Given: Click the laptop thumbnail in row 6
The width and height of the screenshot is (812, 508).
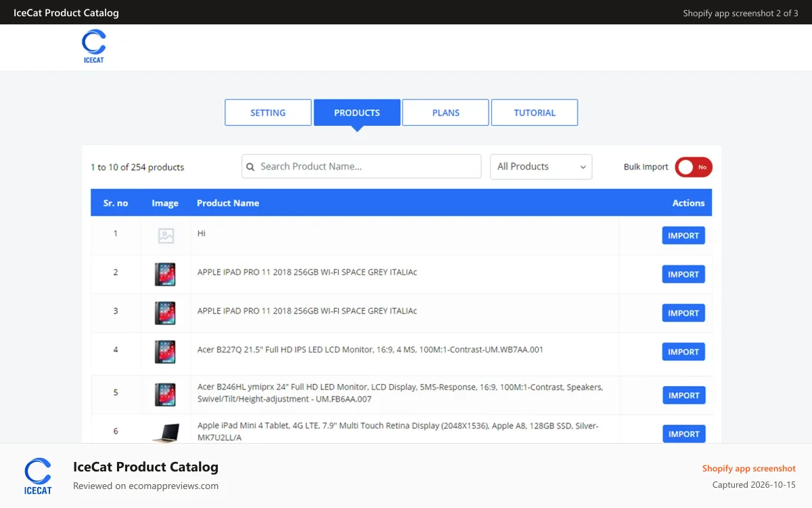Looking at the screenshot, I should (166, 433).
